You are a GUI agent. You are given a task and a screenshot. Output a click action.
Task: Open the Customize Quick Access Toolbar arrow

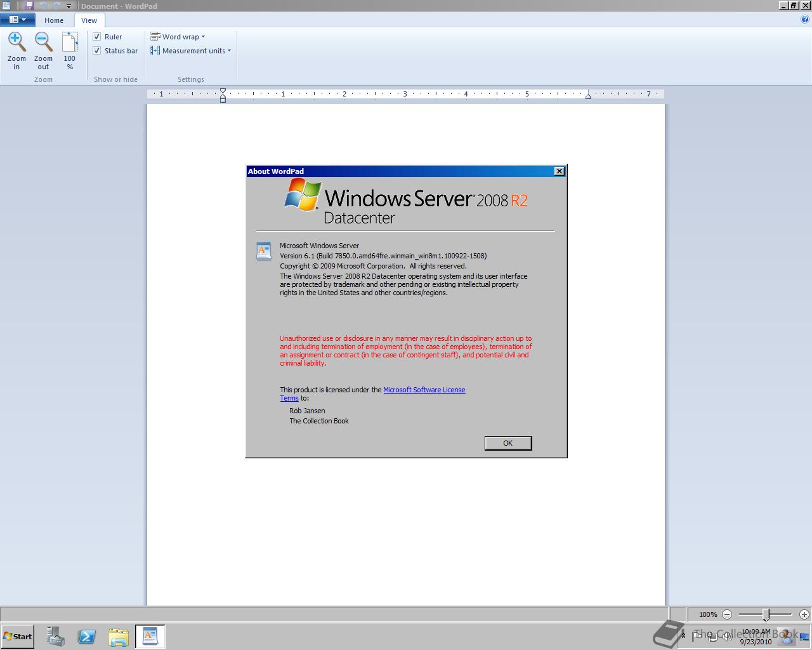69,6
